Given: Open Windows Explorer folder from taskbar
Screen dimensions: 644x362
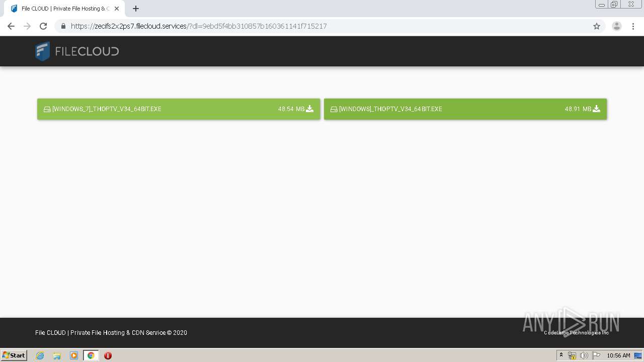Looking at the screenshot, I should [x=57, y=355].
